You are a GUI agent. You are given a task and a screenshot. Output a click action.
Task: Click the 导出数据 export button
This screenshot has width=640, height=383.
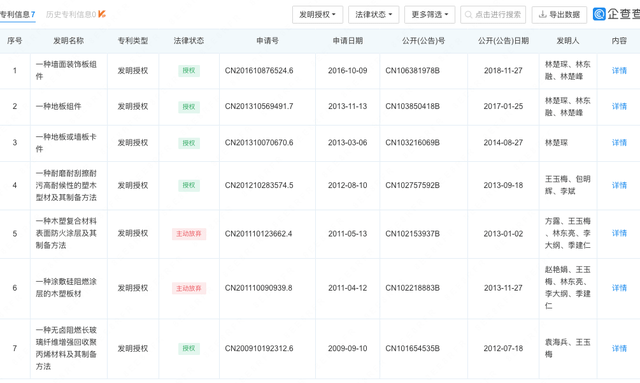(x=559, y=15)
